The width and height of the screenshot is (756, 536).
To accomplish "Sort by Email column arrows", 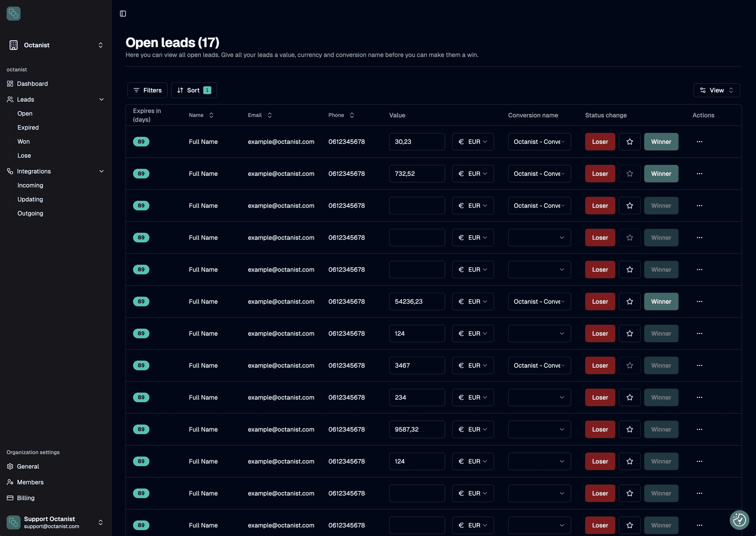I will coord(270,115).
